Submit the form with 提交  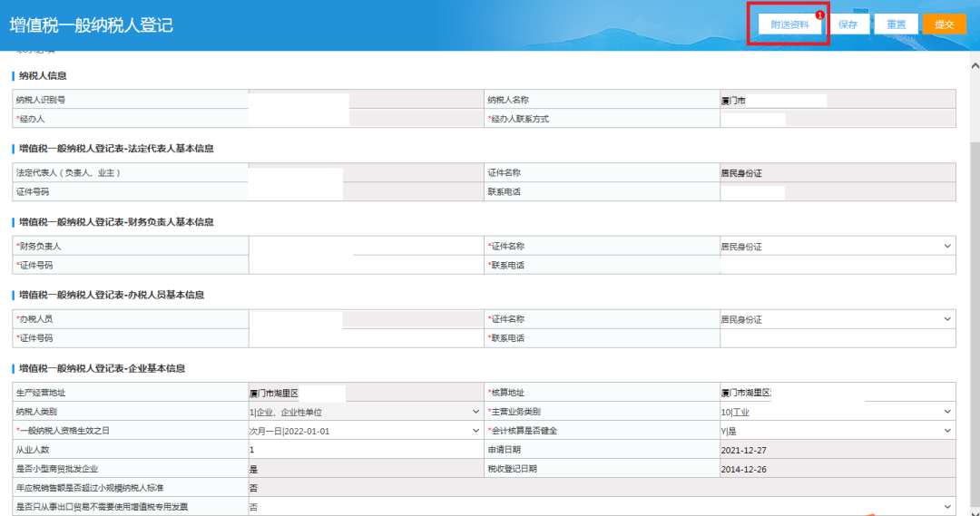pyautogui.click(x=945, y=24)
